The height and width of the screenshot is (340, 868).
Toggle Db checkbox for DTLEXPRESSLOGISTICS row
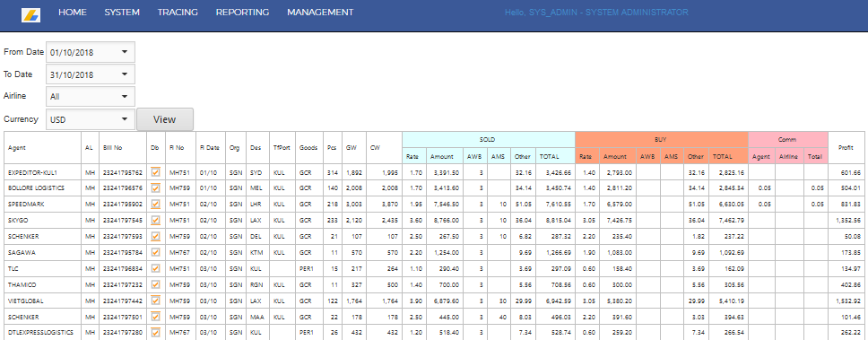point(155,332)
